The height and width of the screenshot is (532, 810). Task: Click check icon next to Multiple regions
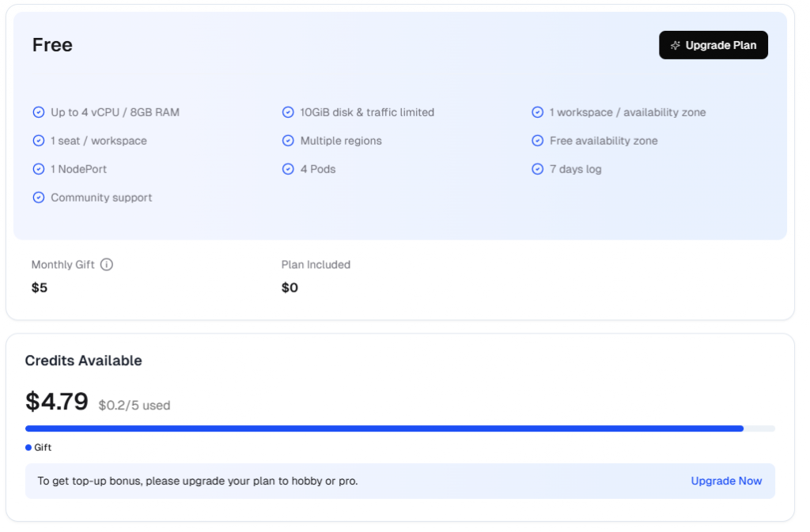pyautogui.click(x=288, y=141)
